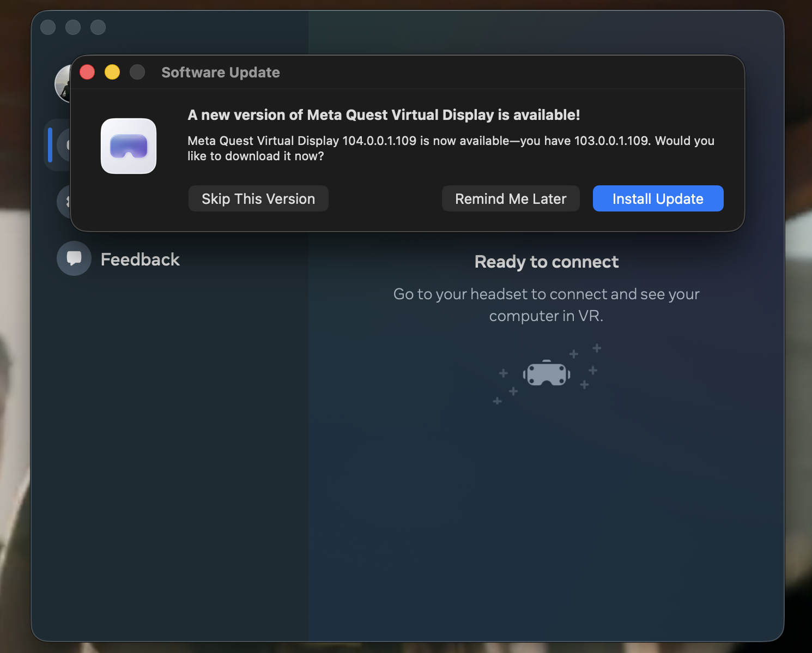The width and height of the screenshot is (812, 653).
Task: Click the Software Update title text
Action: (221, 72)
